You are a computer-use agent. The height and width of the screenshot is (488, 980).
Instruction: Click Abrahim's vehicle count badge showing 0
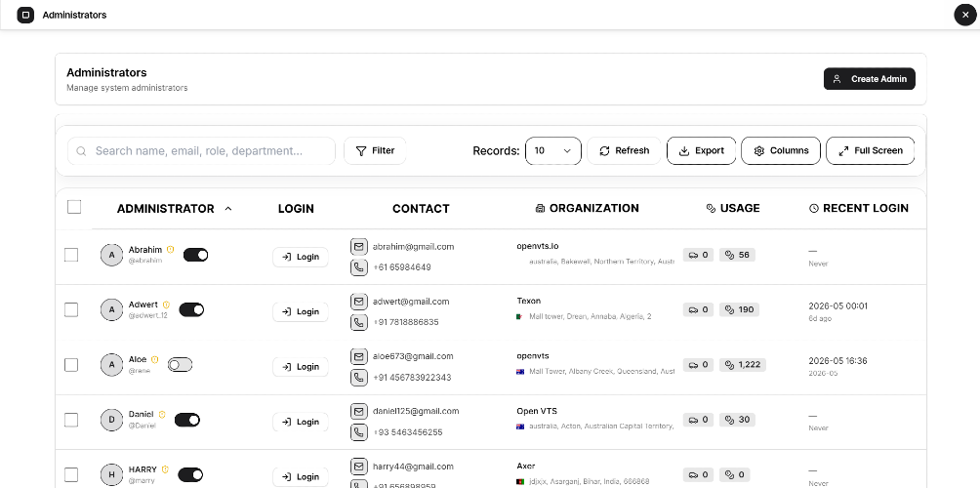698,255
